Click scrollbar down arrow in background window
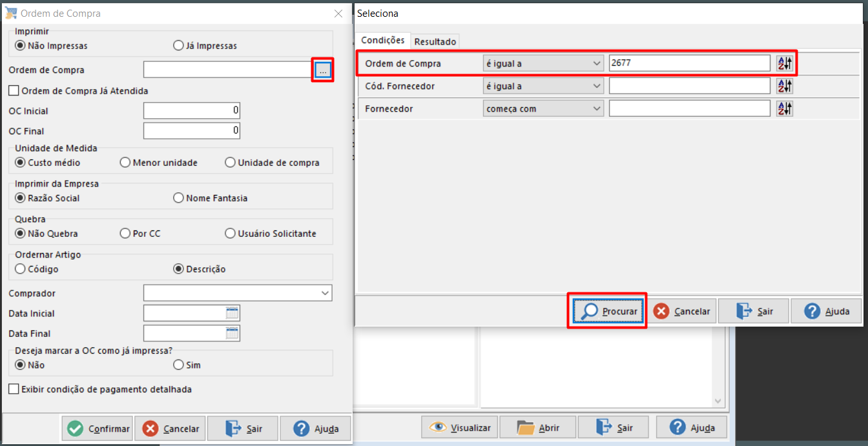This screenshot has height=446, width=868. [718, 401]
